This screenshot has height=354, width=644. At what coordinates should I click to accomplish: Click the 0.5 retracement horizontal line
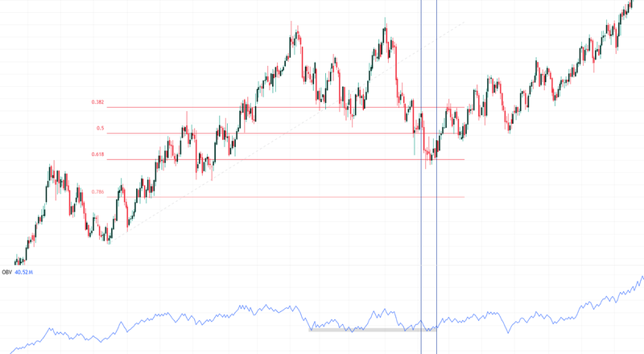(286, 133)
